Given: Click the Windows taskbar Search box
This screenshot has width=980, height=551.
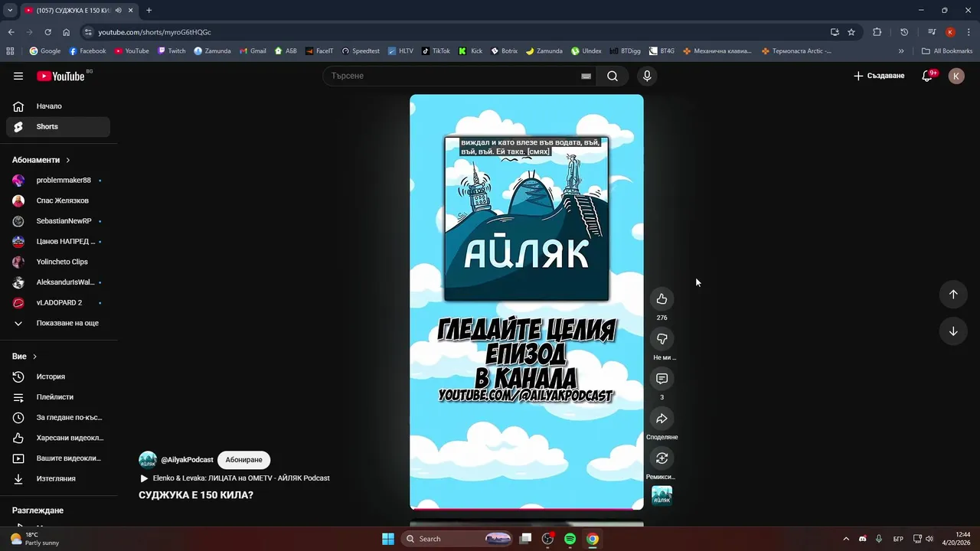Looking at the screenshot, I should pos(458,539).
